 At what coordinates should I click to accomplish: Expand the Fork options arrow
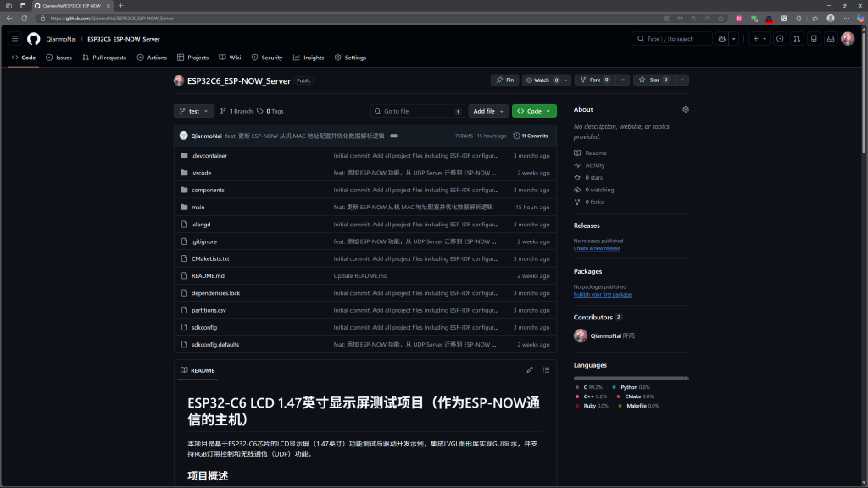tap(623, 80)
